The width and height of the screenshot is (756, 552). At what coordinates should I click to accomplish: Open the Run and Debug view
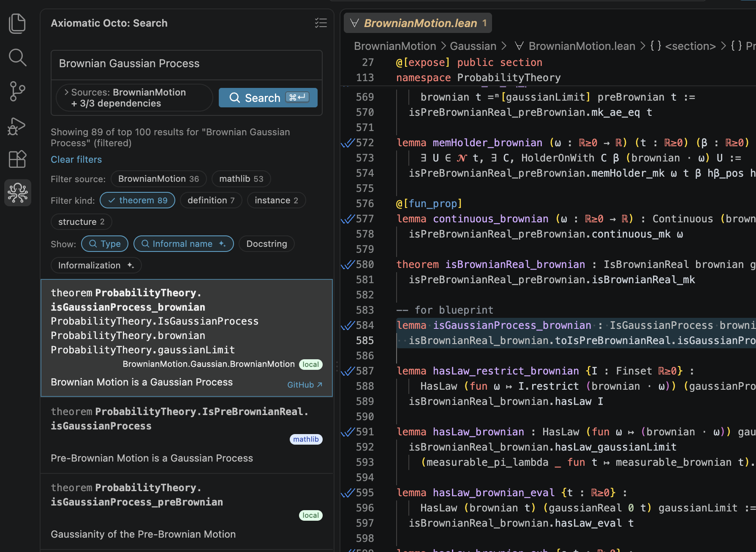click(17, 126)
